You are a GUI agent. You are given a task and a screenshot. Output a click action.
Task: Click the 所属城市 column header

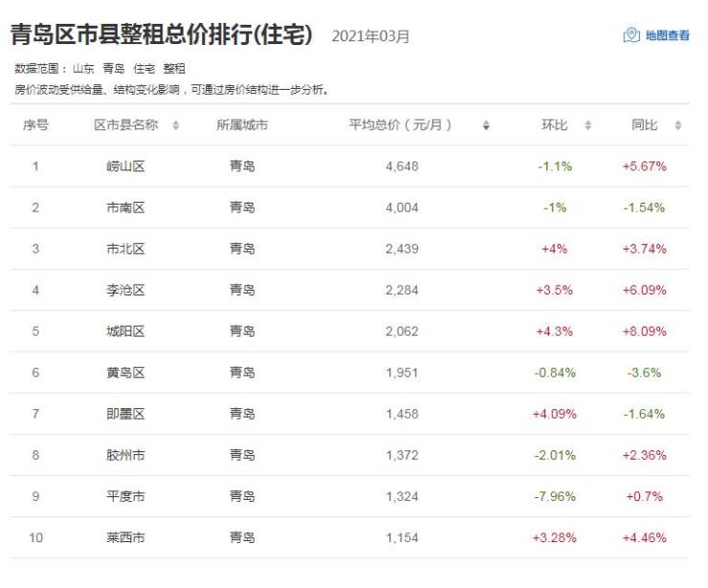(242, 125)
